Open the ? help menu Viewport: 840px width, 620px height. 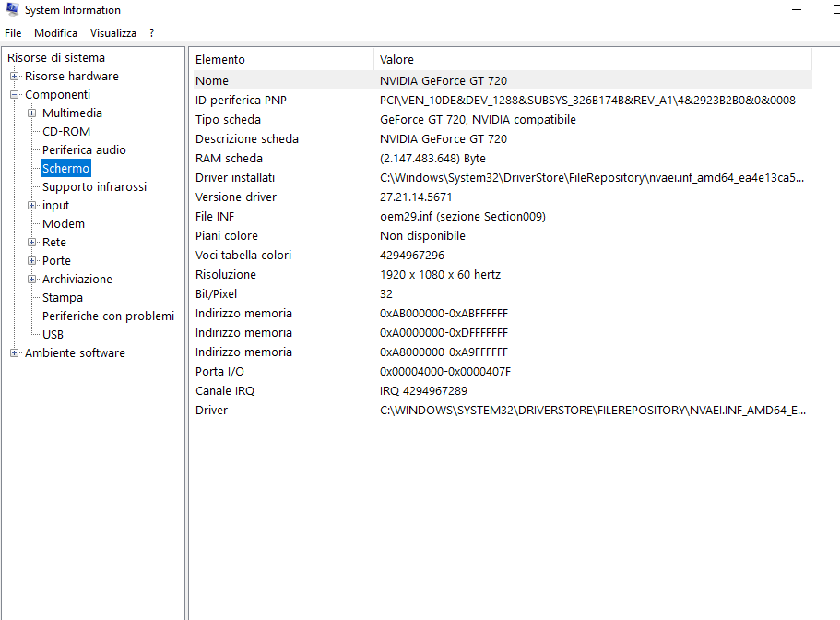151,33
